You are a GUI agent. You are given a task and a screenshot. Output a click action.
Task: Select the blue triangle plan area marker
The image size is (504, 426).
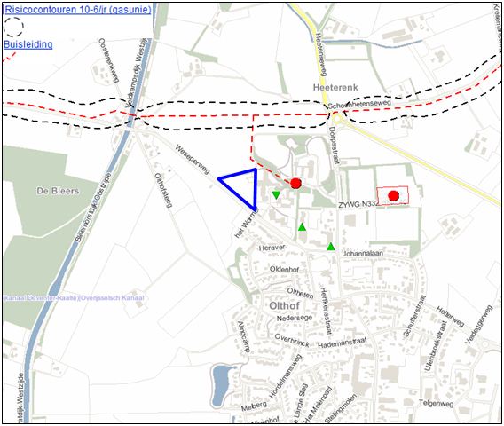[x=241, y=189]
